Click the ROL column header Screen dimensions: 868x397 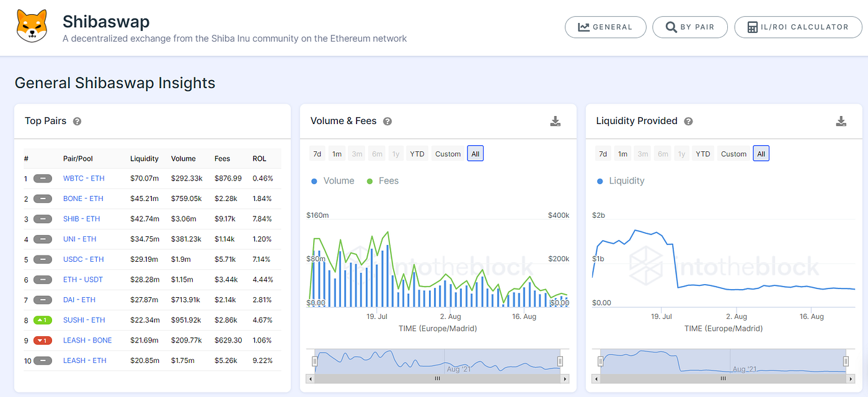(260, 159)
